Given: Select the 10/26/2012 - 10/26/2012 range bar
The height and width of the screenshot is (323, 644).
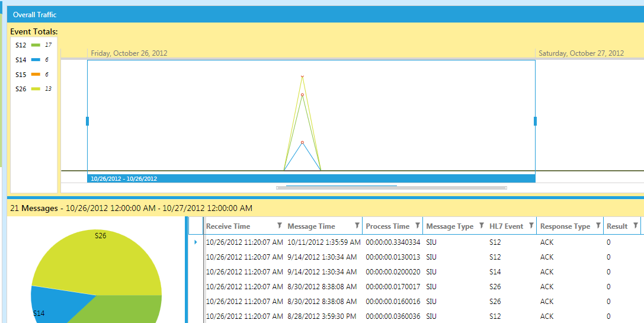Looking at the screenshot, I should coord(311,179).
